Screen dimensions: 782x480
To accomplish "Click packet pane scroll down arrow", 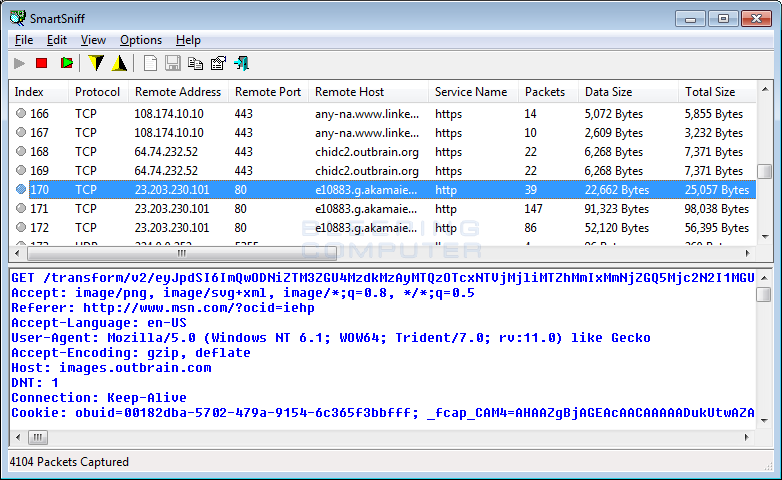I will click(x=764, y=421).
